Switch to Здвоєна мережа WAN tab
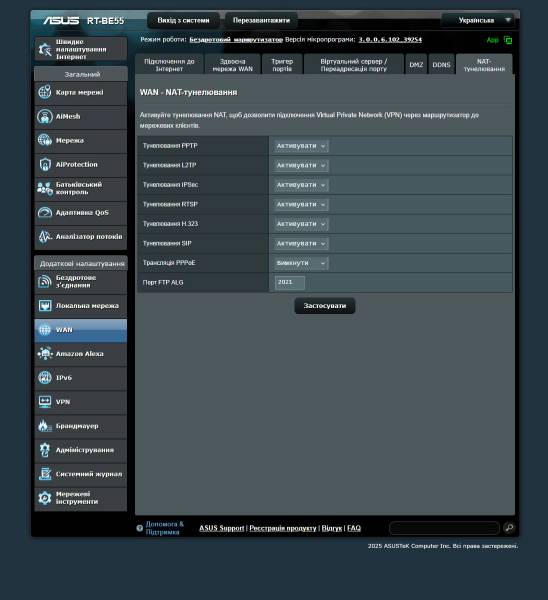The image size is (548, 600). 233,65
